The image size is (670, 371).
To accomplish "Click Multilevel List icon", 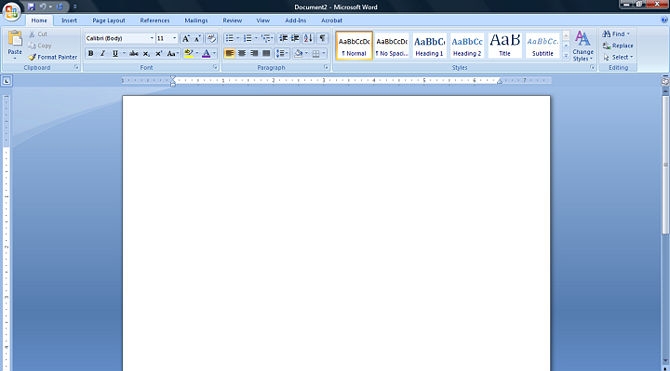I will [266, 38].
